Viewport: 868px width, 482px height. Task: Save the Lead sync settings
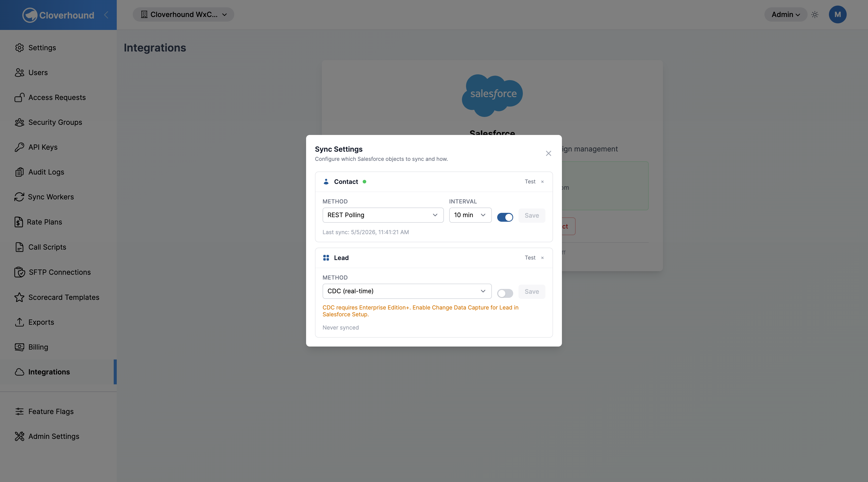tap(532, 292)
